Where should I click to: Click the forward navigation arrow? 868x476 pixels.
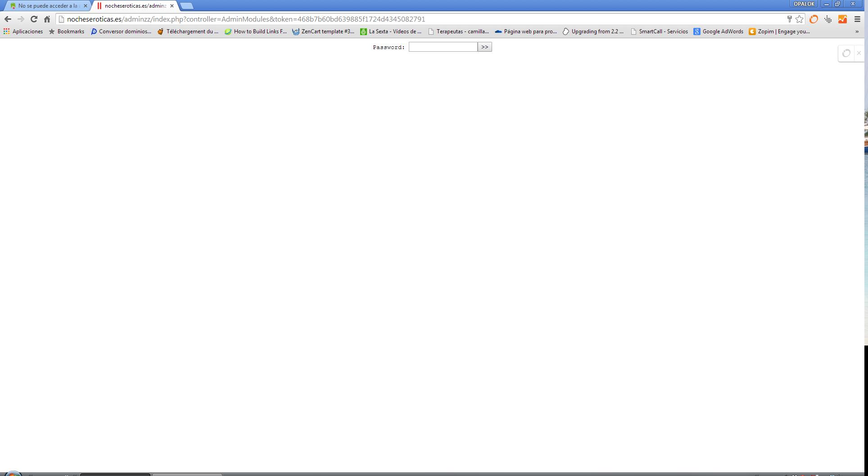click(x=21, y=19)
